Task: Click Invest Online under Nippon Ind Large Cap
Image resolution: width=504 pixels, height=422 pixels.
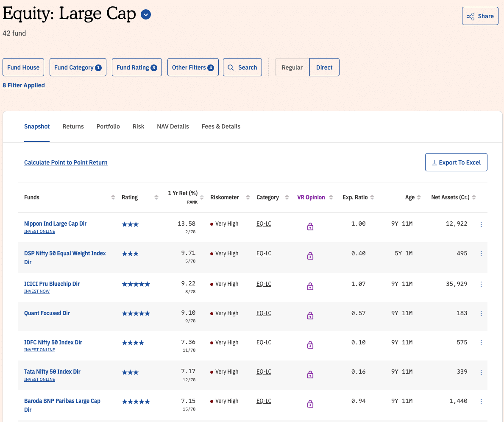Action: (39, 231)
